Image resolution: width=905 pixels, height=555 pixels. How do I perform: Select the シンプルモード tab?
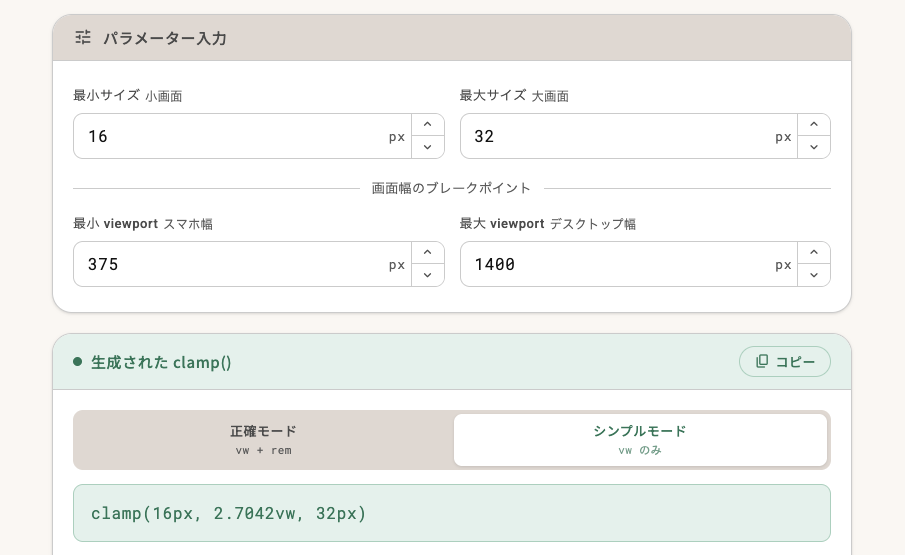[640, 440]
